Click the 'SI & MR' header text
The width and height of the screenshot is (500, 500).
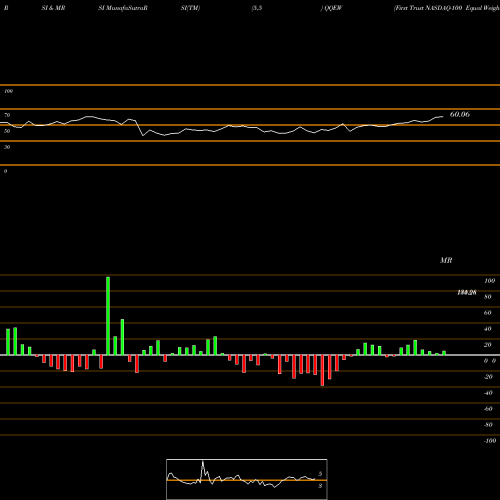[53, 8]
